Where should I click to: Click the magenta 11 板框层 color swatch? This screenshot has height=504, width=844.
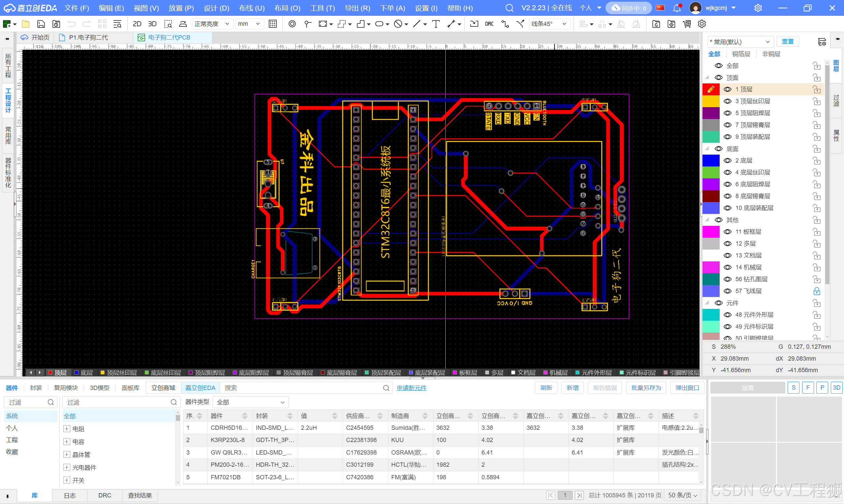click(x=711, y=232)
